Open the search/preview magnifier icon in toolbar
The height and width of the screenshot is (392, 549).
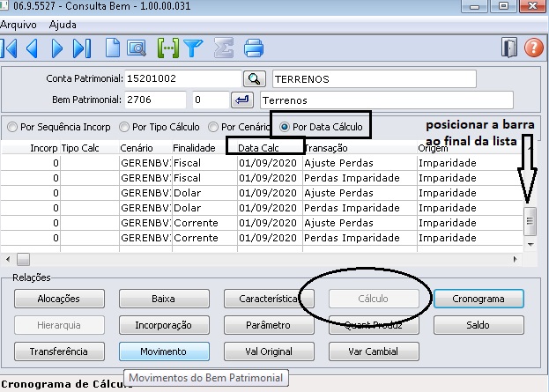(x=137, y=48)
